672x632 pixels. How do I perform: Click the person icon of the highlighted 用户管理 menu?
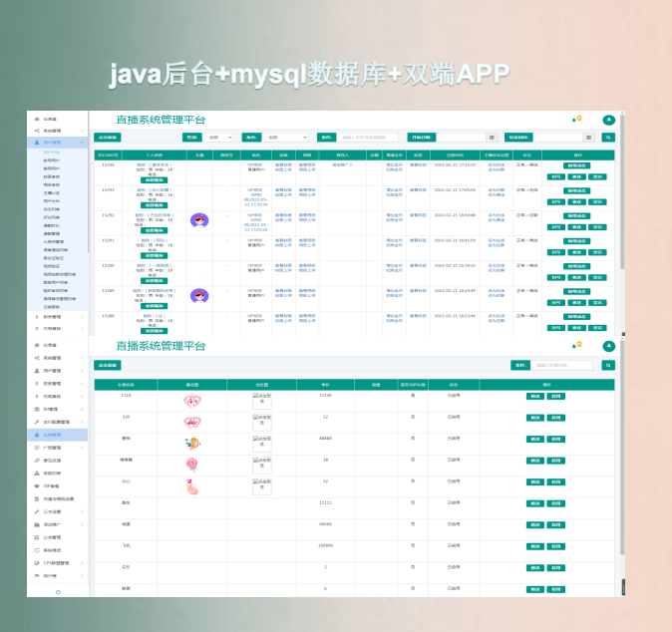(37, 143)
